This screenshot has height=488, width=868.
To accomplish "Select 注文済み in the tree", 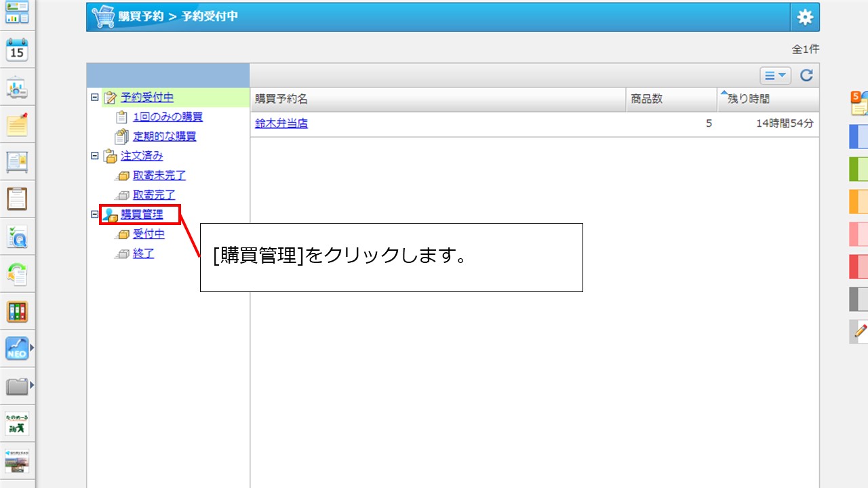I will coord(142,156).
